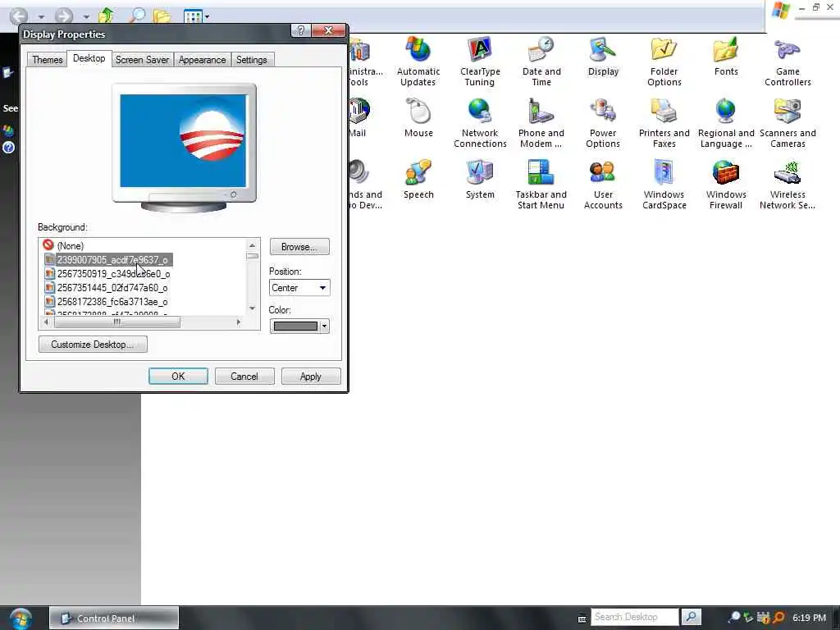Open Date and Time settings
This screenshot has height=630, width=840.
tap(541, 62)
